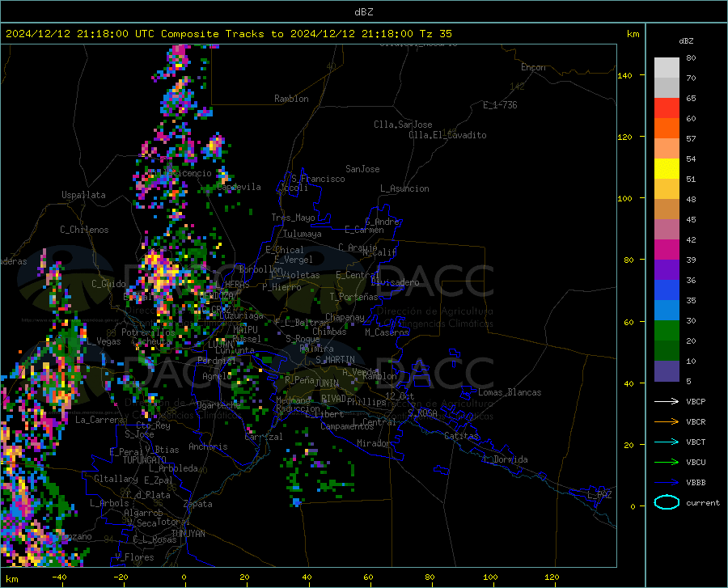This screenshot has height=588, width=728.
Task: Click the 'Tulumaya' map label
Action: tap(303, 235)
